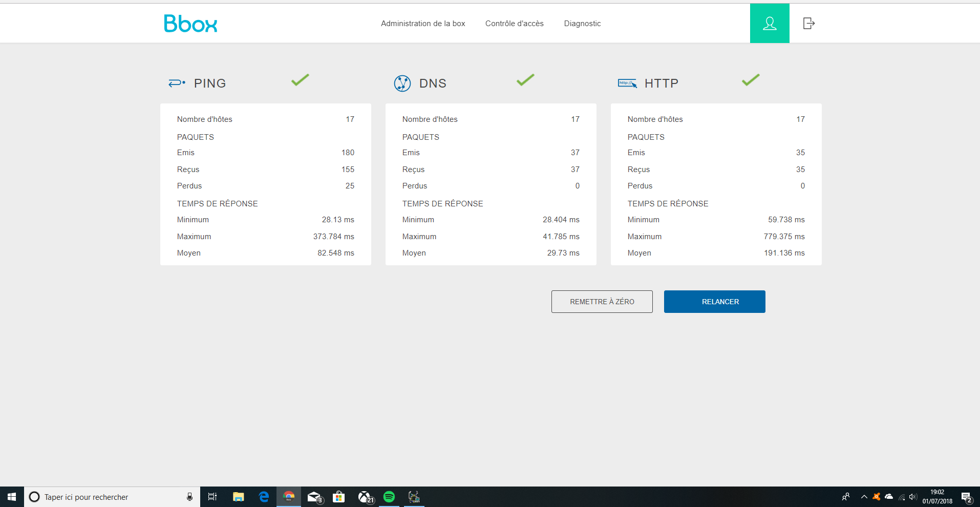Open the Contrôle d'accès menu

(515, 24)
